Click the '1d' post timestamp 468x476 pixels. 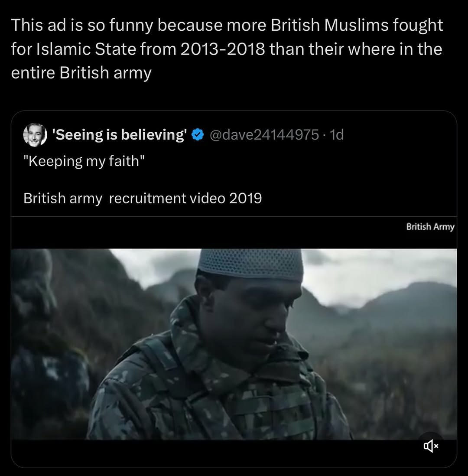click(337, 135)
